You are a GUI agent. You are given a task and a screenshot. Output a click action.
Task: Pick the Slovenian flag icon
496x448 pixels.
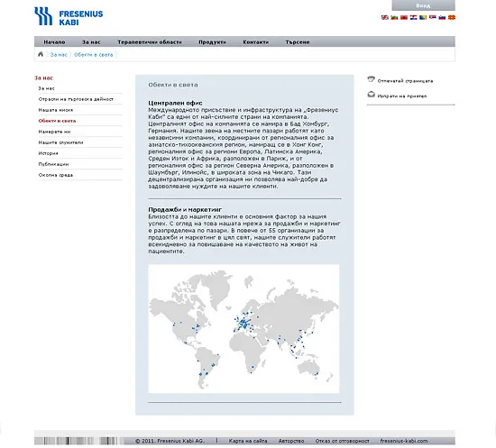[x=442, y=17]
